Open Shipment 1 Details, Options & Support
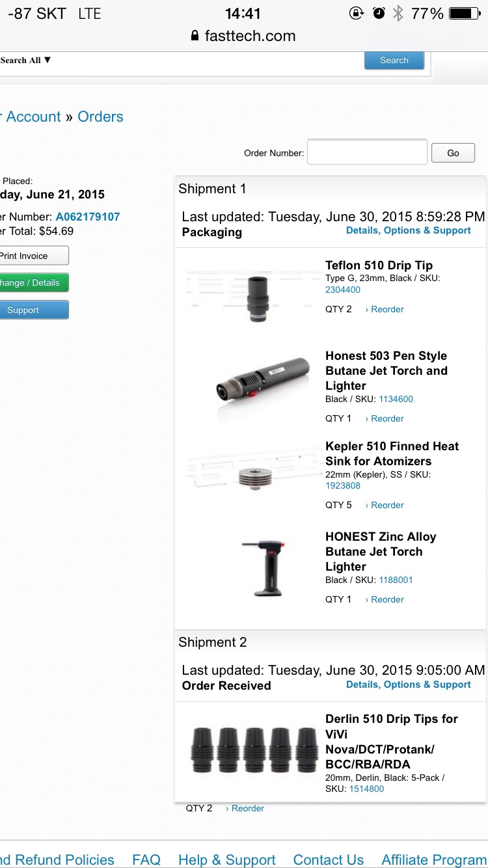This screenshot has width=488, height=868. tap(408, 230)
